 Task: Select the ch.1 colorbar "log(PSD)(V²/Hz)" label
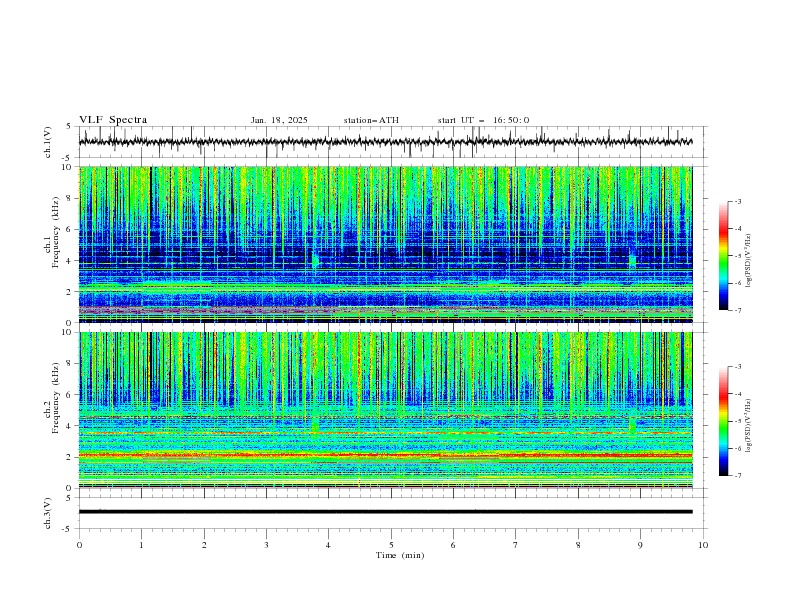point(749,260)
